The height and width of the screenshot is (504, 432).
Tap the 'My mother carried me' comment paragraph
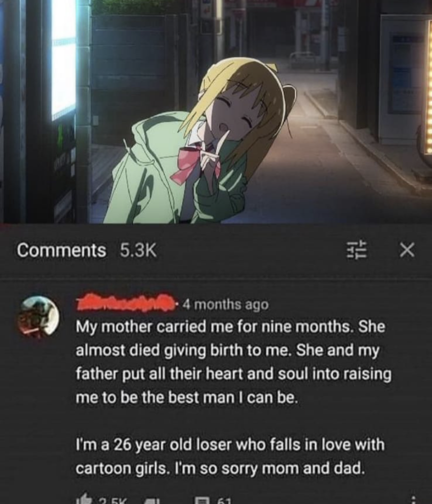[x=233, y=362]
